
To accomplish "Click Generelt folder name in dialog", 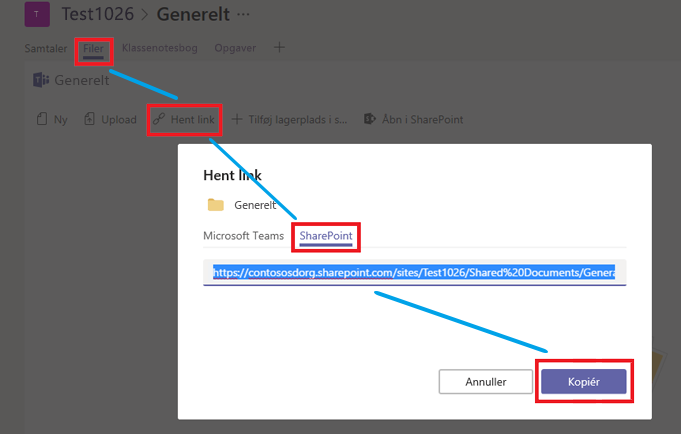I will (x=255, y=205).
